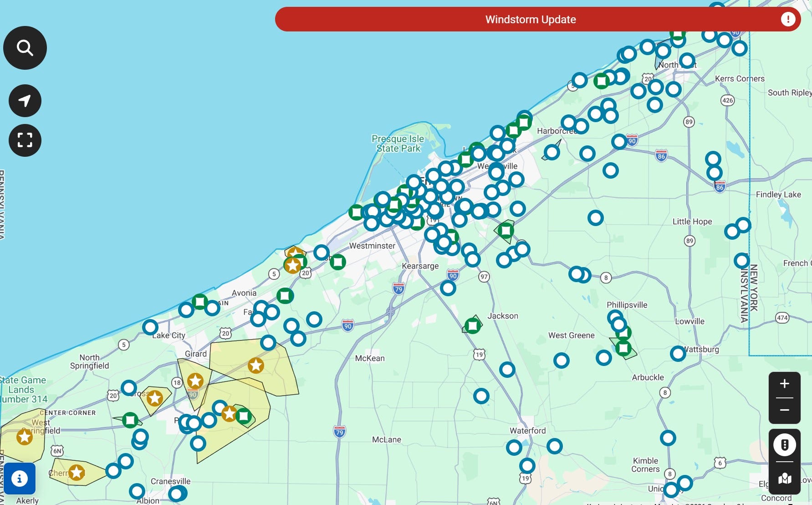Click the yellow outage polygon near Cherry Hill

pos(93,474)
